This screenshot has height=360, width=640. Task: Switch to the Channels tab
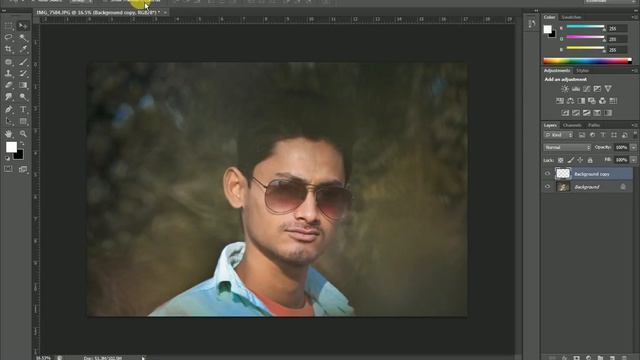pyautogui.click(x=572, y=125)
